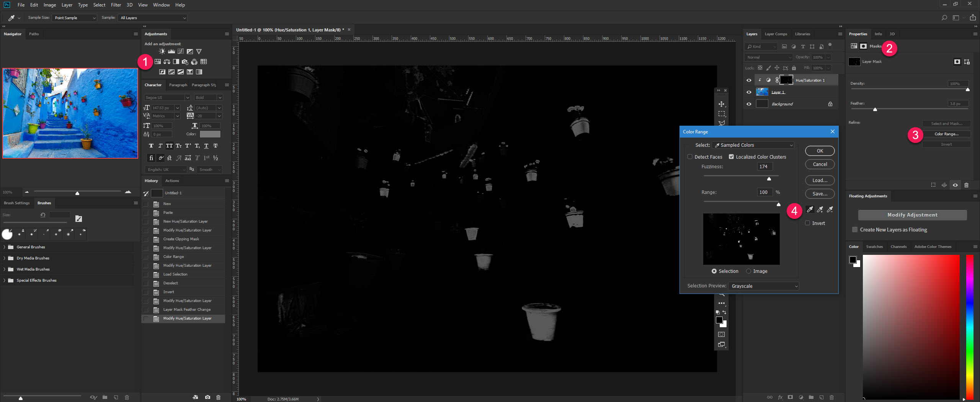Click the Color Range... button in Properties
980x402 pixels.
(946, 134)
